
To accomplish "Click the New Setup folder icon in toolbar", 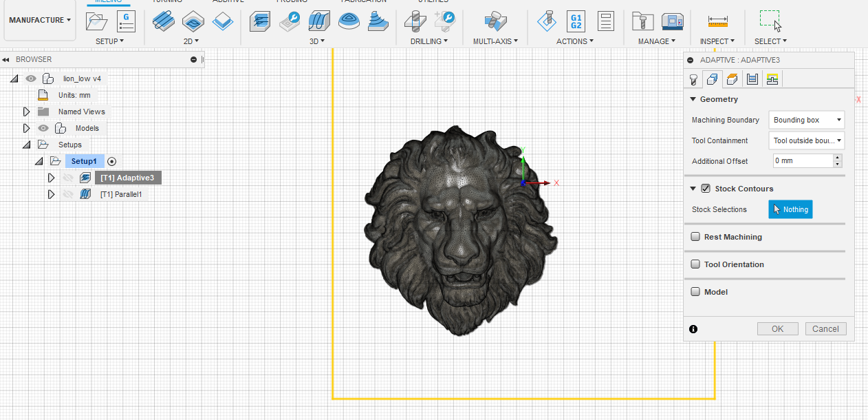I will point(98,22).
